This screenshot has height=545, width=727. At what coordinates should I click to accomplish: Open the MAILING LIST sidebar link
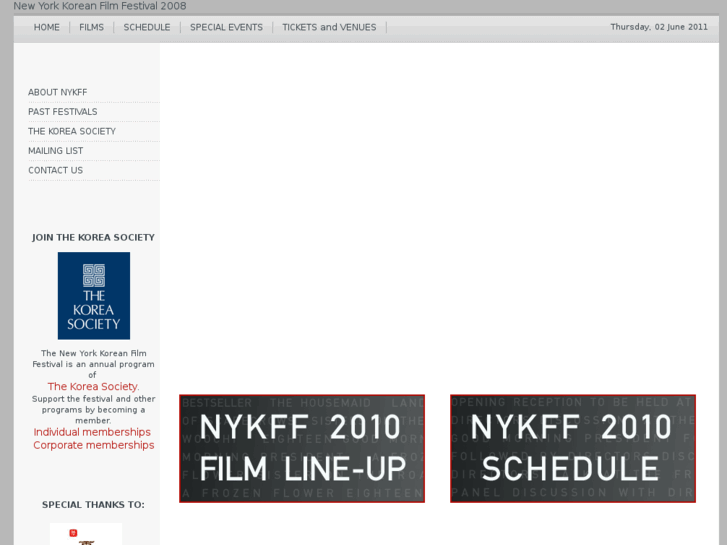point(56,151)
